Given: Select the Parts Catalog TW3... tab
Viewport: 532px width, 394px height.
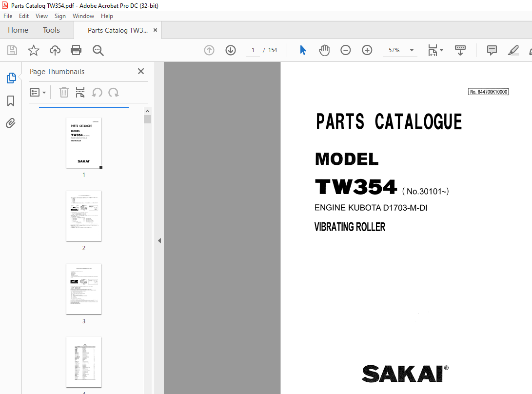Looking at the screenshot, I should point(118,30).
